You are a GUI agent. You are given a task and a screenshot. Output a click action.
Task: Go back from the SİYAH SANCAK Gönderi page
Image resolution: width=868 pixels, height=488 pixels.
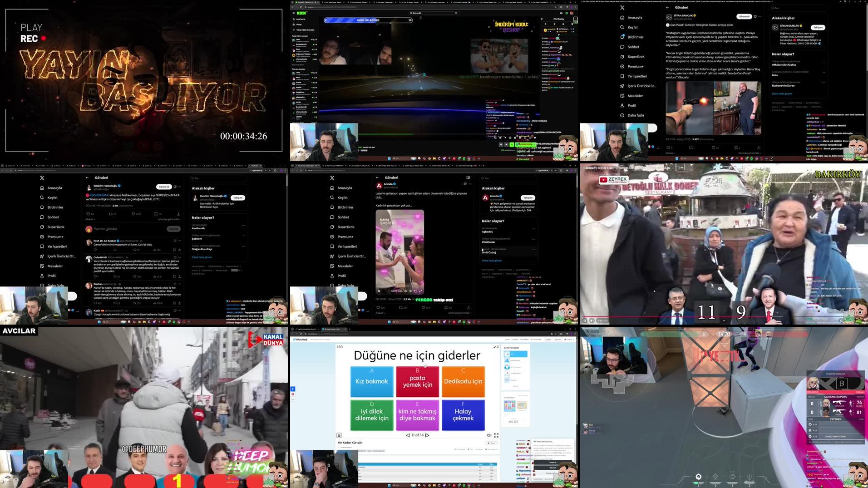(x=667, y=8)
